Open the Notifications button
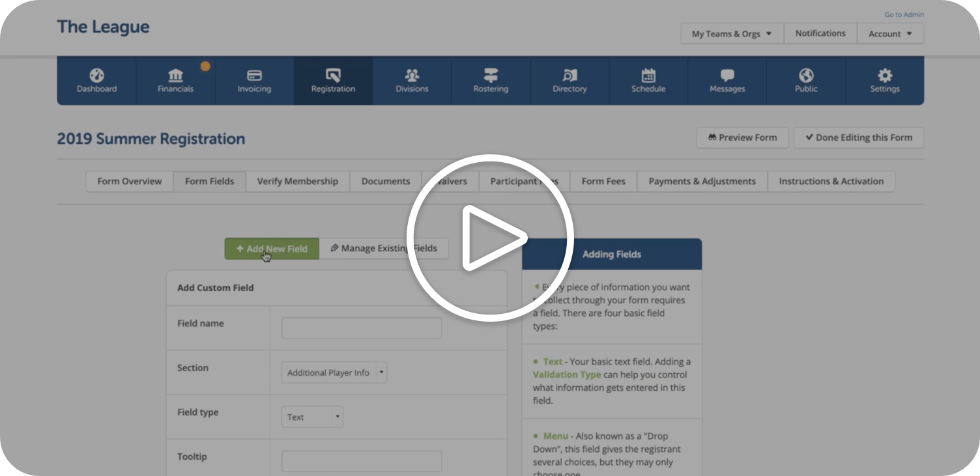The width and height of the screenshot is (980, 476). 820,33
